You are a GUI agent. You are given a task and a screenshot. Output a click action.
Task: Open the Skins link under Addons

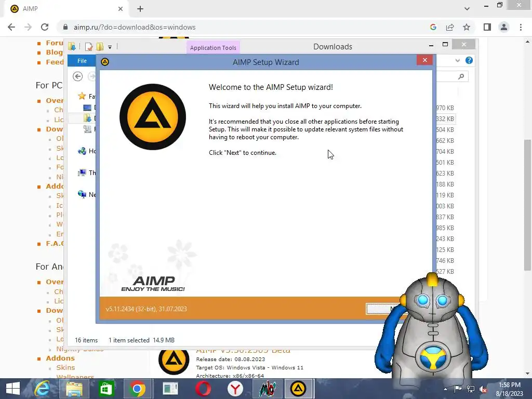point(65,367)
